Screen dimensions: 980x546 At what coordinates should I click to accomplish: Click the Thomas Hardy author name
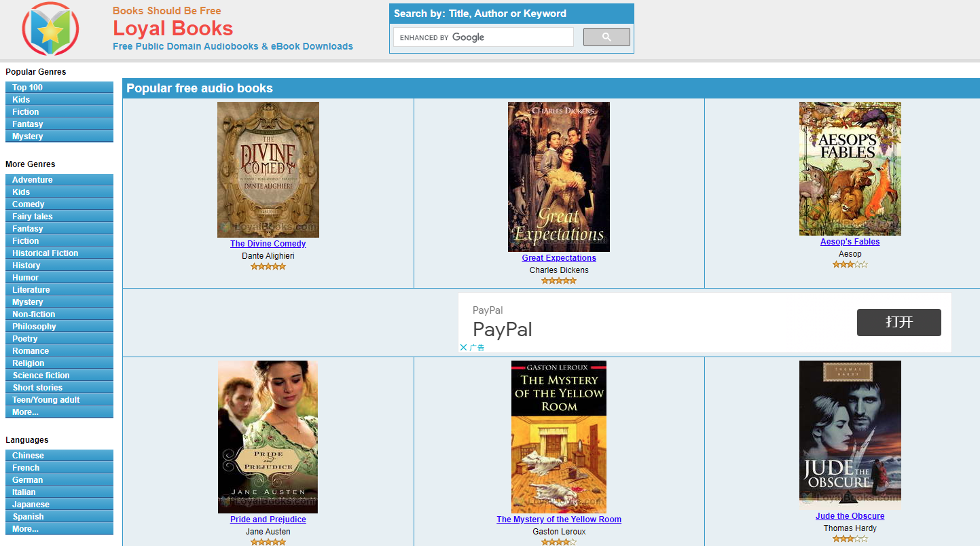850,528
